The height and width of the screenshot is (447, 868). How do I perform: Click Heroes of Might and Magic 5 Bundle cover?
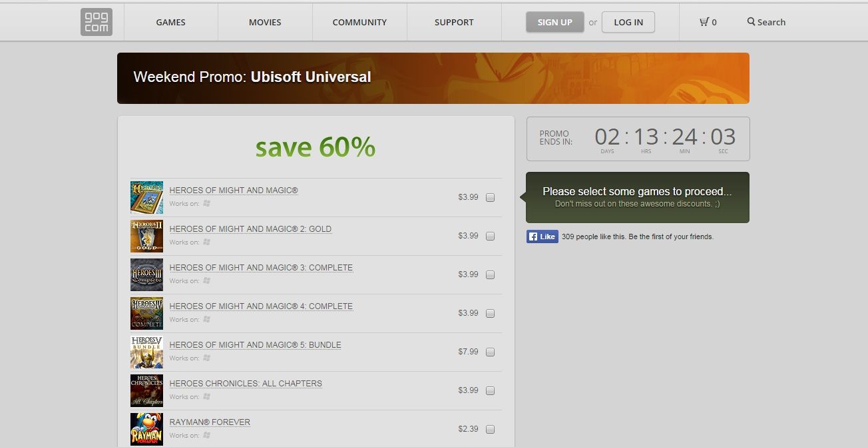[x=146, y=352]
